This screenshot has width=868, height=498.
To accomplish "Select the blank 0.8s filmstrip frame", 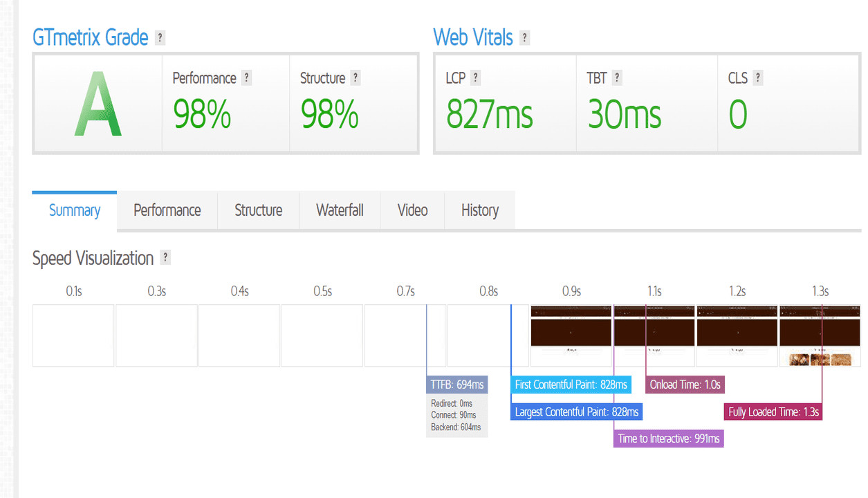I will 488,335.
